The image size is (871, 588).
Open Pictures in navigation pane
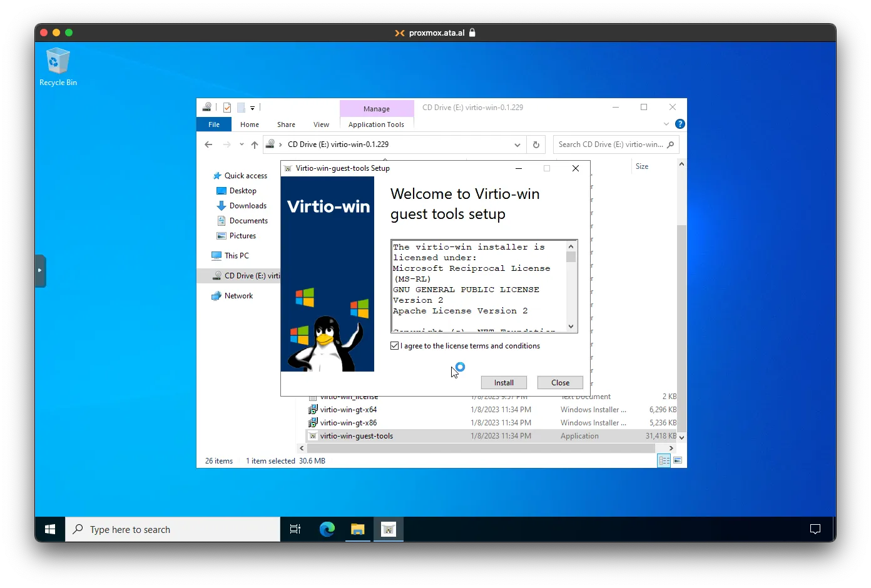(237, 236)
